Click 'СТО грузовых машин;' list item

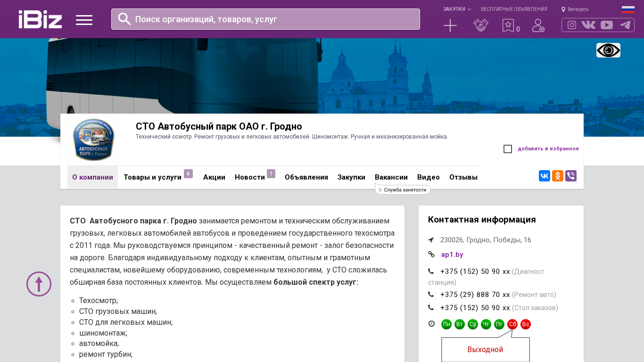[118, 311]
